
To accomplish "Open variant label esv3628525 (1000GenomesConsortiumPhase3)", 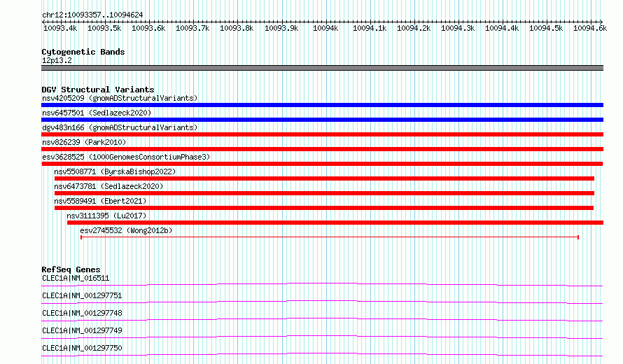I will pyautogui.click(x=126, y=157).
